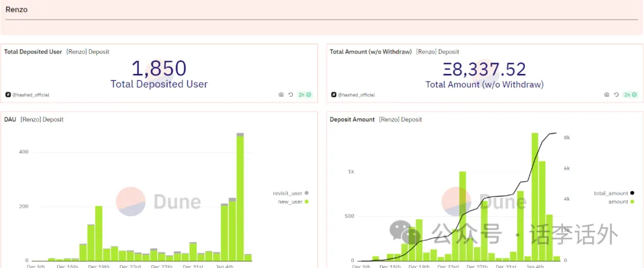The width and height of the screenshot is (644, 268).
Task: Click the Renzo section heading
Action: [17, 9]
